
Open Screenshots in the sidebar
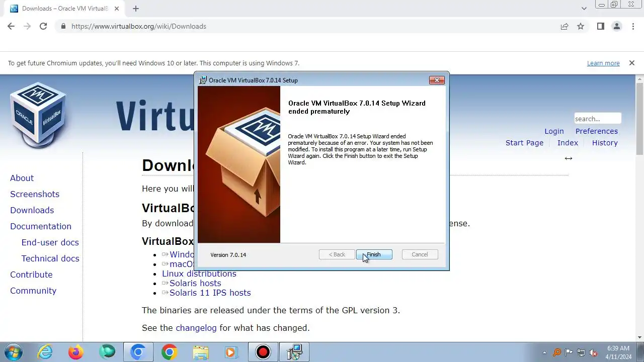pos(35,194)
